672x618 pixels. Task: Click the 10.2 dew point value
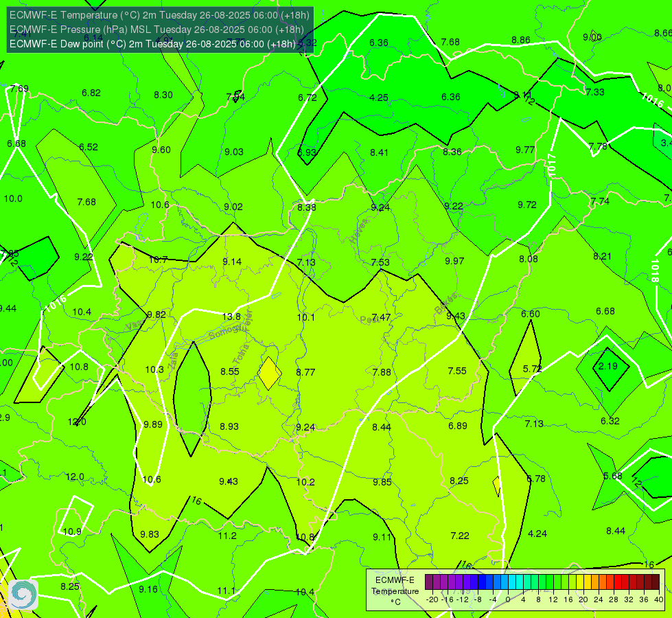305,482
